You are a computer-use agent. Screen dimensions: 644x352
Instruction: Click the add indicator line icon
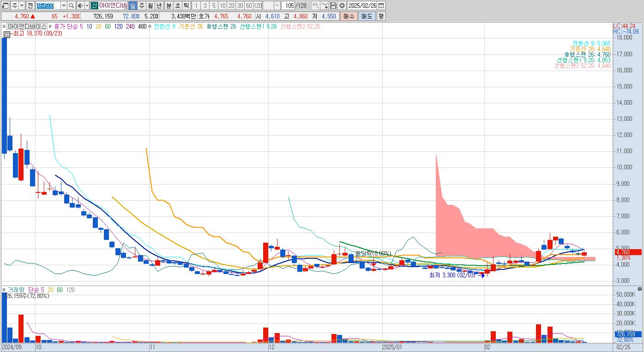point(325,6)
